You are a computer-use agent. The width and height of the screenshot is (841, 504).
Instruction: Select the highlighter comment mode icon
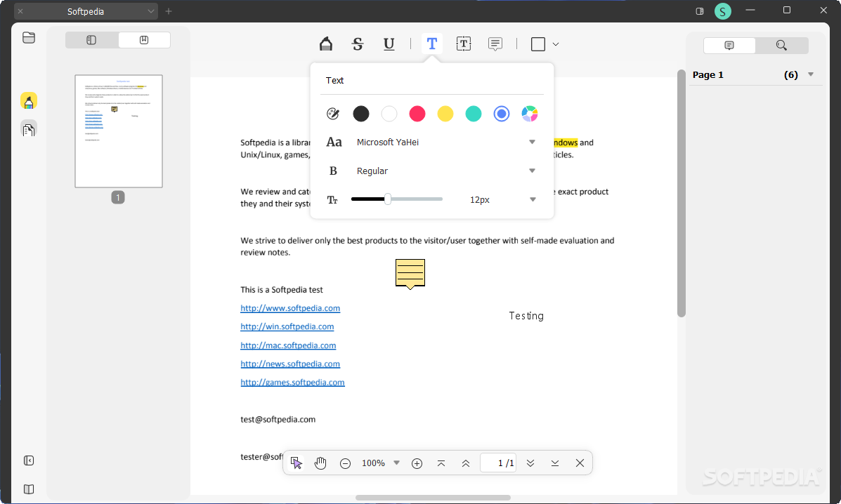(x=29, y=100)
